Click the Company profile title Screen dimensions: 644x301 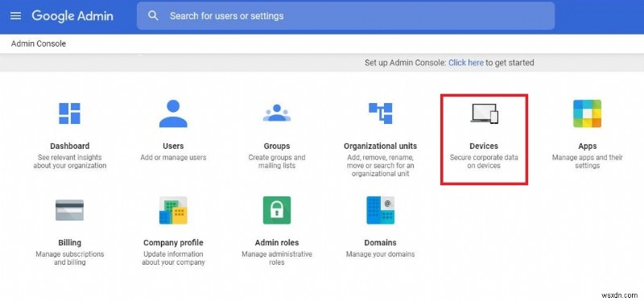pos(173,243)
